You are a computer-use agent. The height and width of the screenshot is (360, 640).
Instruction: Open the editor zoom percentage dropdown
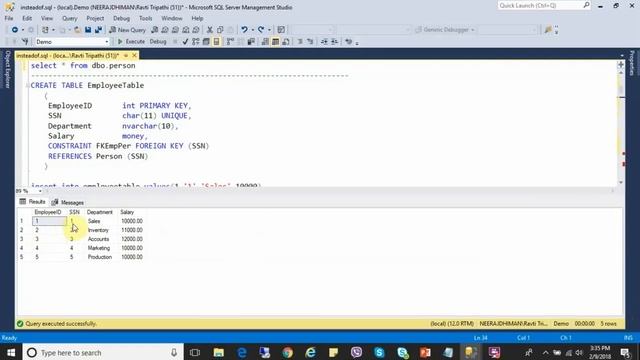(40, 191)
